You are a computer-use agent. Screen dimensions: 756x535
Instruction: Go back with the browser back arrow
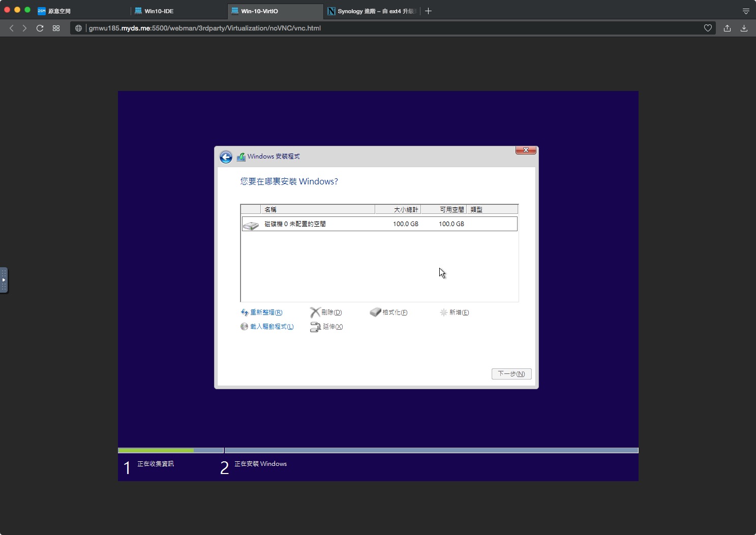pyautogui.click(x=11, y=28)
